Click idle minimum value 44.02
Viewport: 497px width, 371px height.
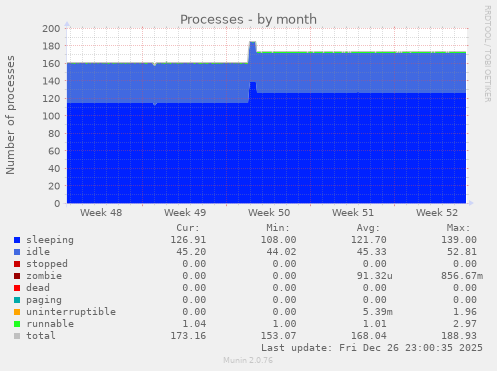(x=282, y=252)
